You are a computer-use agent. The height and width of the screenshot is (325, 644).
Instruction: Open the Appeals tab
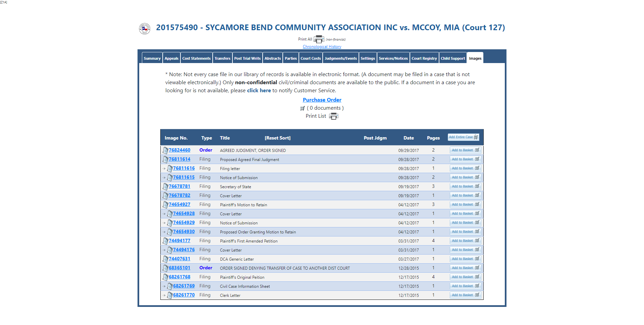(171, 58)
